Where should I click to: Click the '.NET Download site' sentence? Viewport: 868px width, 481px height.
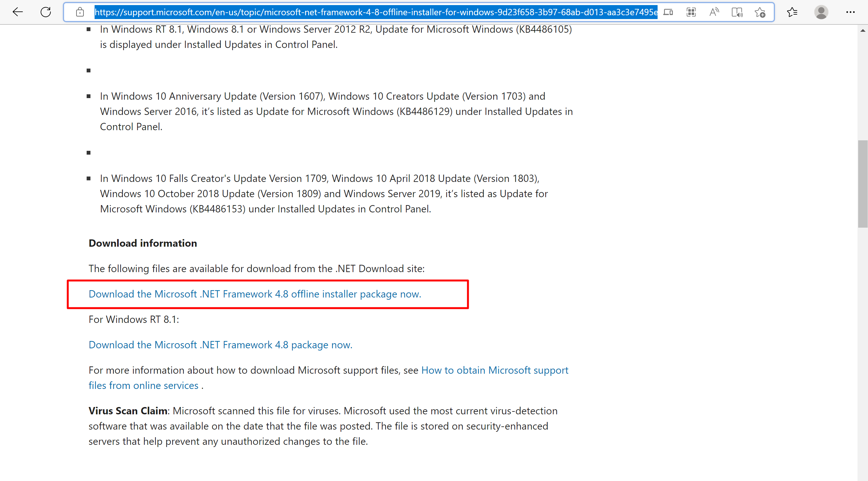(256, 268)
